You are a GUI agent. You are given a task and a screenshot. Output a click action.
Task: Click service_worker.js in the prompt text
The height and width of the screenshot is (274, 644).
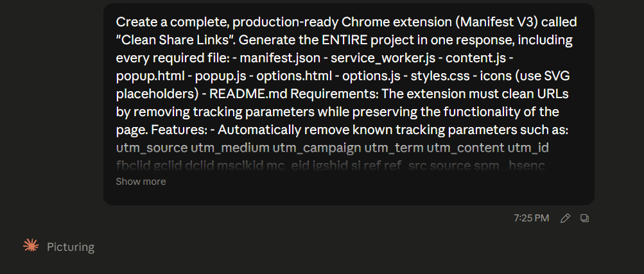pos(383,58)
